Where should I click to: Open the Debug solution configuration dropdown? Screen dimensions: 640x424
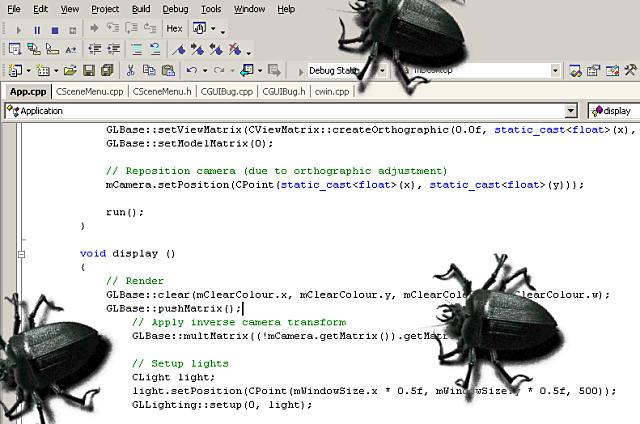(382, 71)
